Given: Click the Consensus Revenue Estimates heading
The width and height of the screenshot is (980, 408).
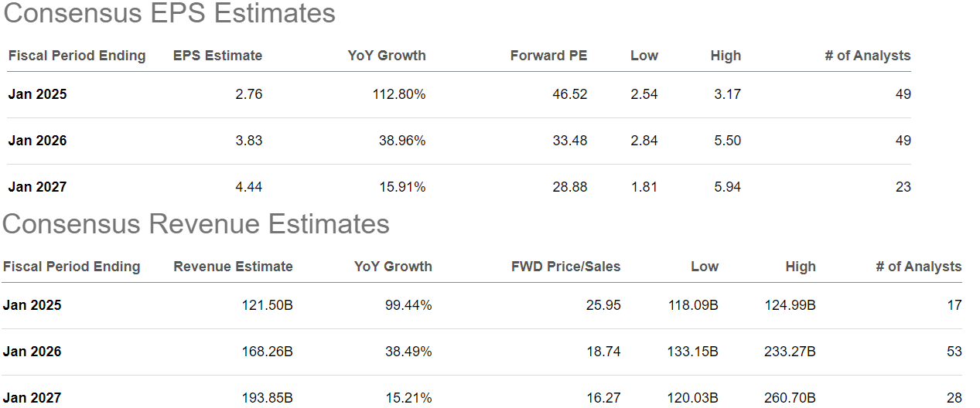Looking at the screenshot, I should point(196,224).
